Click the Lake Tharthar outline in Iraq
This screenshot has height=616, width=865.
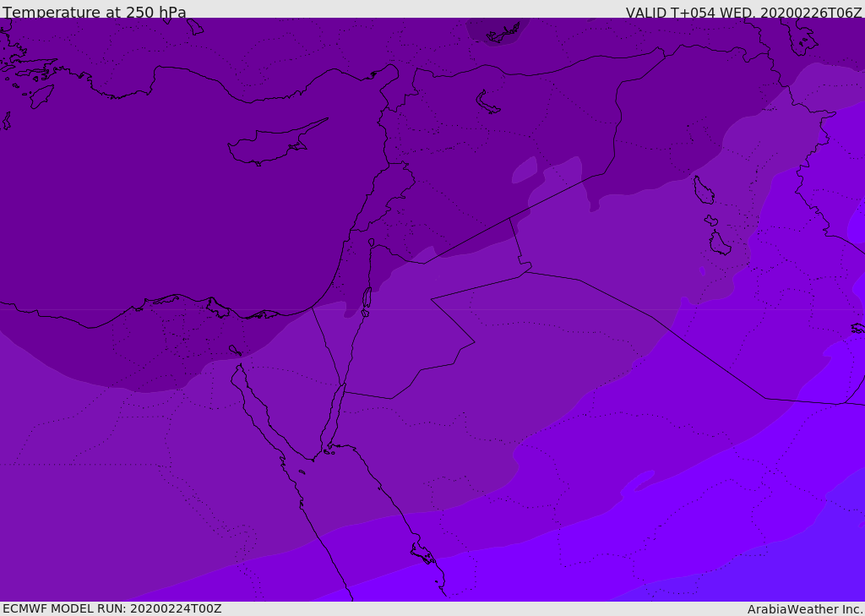pyautogui.click(x=704, y=190)
